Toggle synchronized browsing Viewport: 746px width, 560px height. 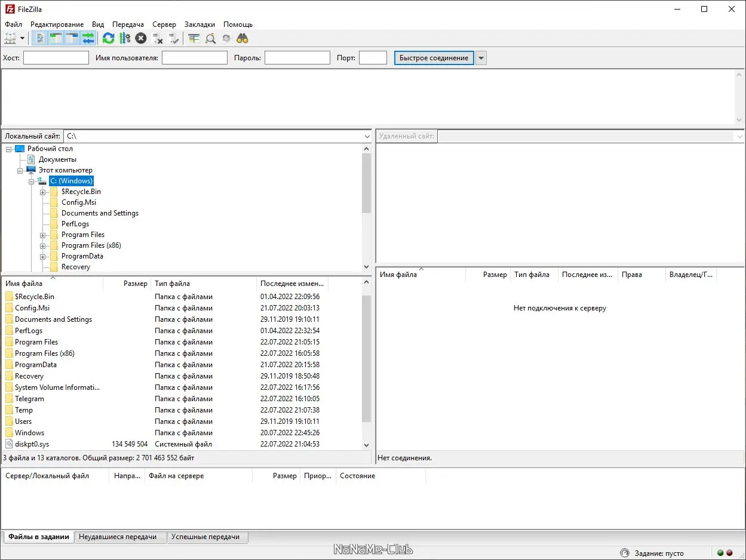point(226,38)
